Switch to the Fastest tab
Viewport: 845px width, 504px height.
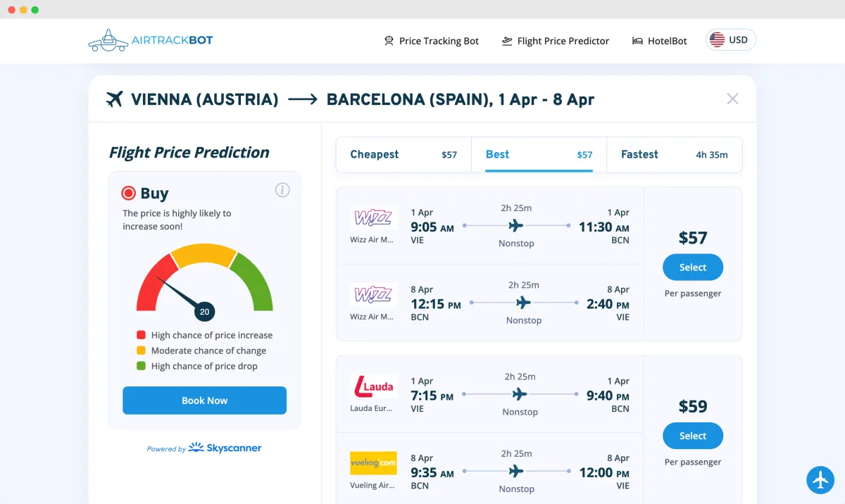coord(674,155)
